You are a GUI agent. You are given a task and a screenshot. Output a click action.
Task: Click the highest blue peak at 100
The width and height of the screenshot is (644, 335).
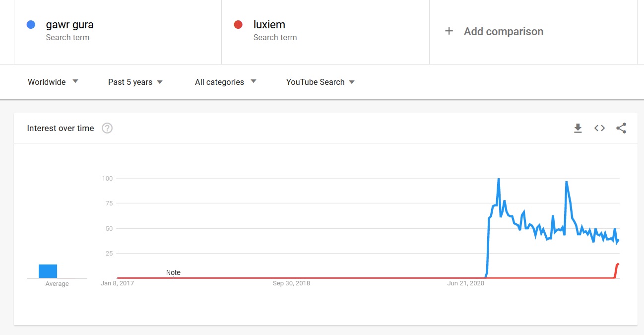(498, 179)
